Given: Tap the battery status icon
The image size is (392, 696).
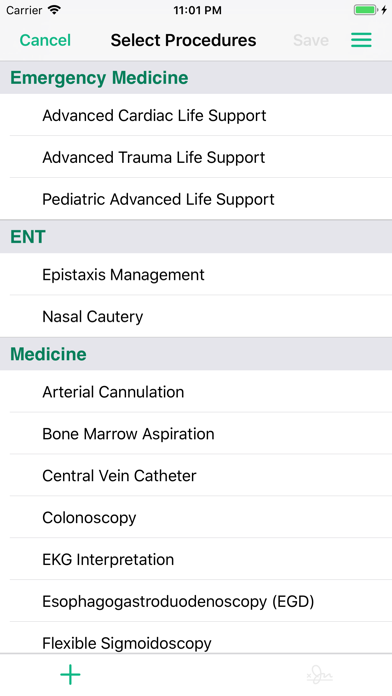Looking at the screenshot, I should [367, 10].
